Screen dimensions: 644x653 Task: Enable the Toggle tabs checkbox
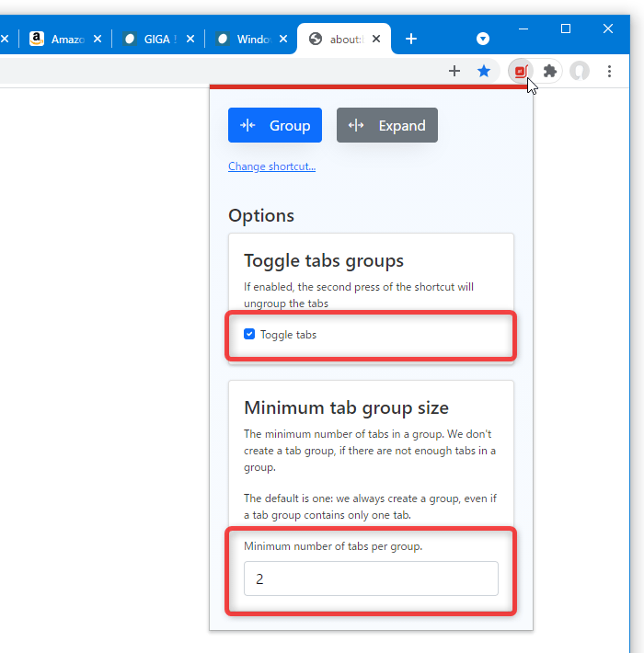point(249,334)
